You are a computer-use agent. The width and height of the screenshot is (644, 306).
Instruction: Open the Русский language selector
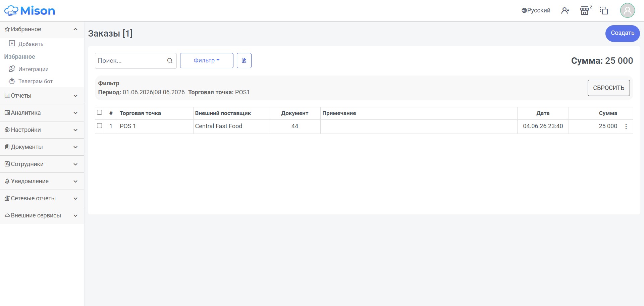click(536, 10)
